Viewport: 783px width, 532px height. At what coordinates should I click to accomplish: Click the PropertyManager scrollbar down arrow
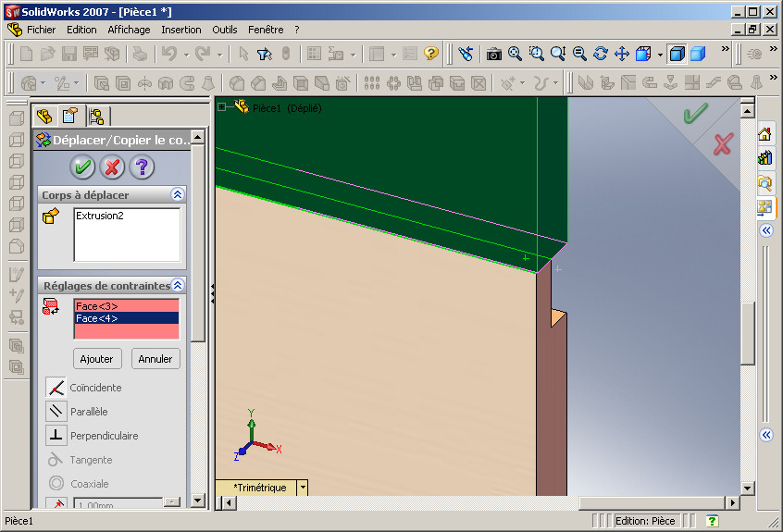(198, 500)
